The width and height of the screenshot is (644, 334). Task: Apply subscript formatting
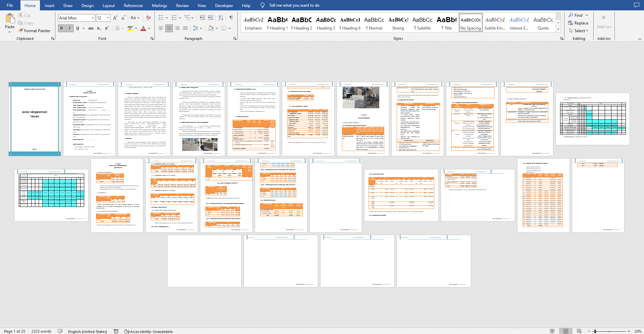(99, 28)
